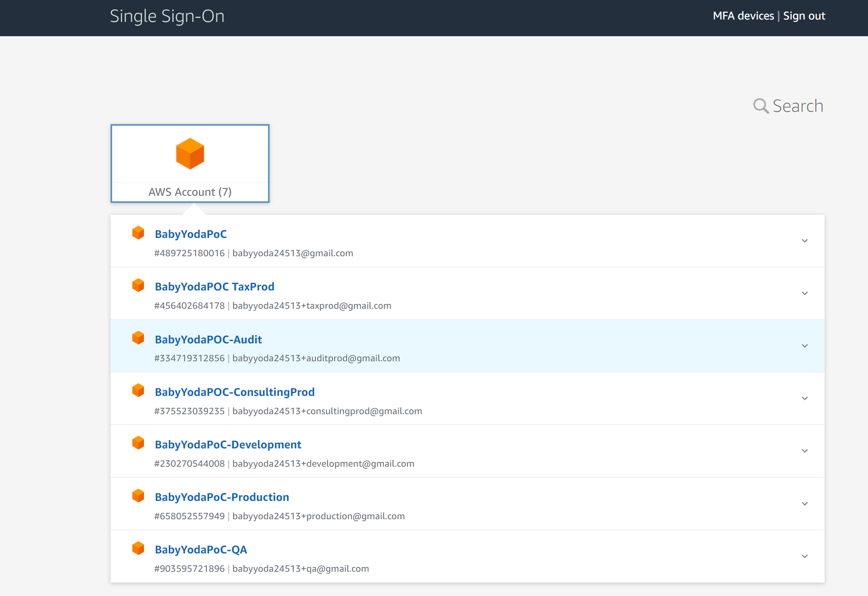Expand the BabyYodaPOC-Audit chevron
Screen dimensions: 868x596
805,346
